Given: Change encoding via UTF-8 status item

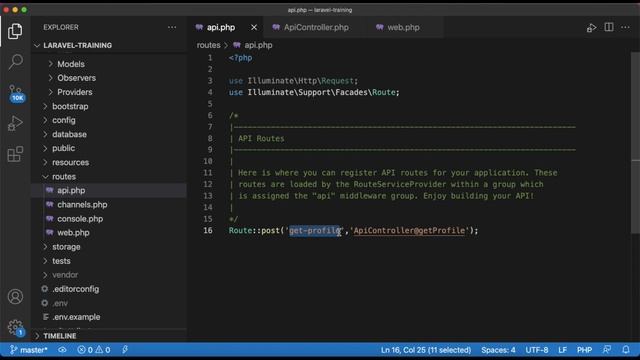Looking at the screenshot, I should (x=537, y=350).
